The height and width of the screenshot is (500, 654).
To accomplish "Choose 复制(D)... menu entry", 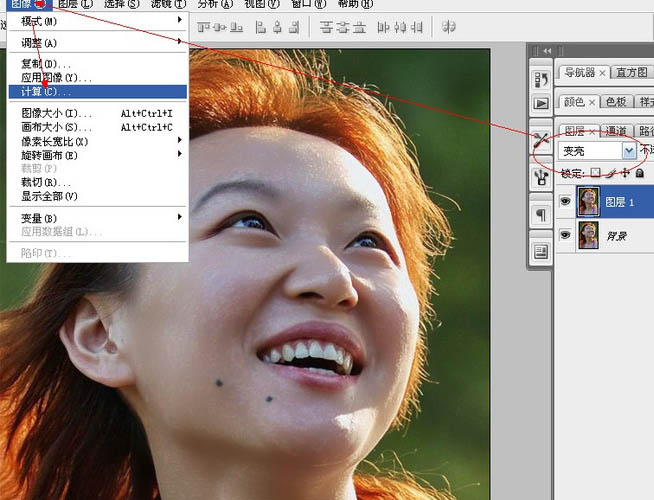I will pyautogui.click(x=98, y=64).
